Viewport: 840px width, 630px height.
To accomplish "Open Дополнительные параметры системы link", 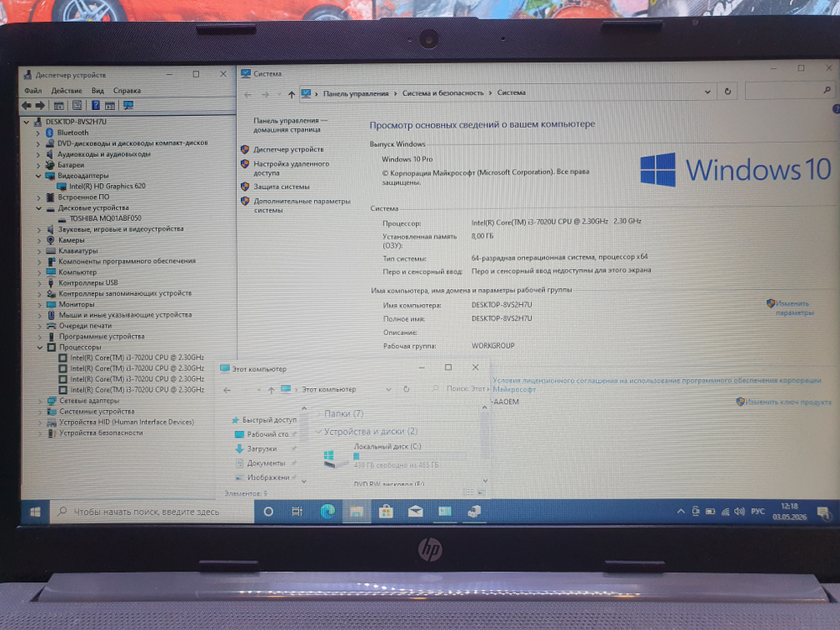I will click(x=302, y=205).
